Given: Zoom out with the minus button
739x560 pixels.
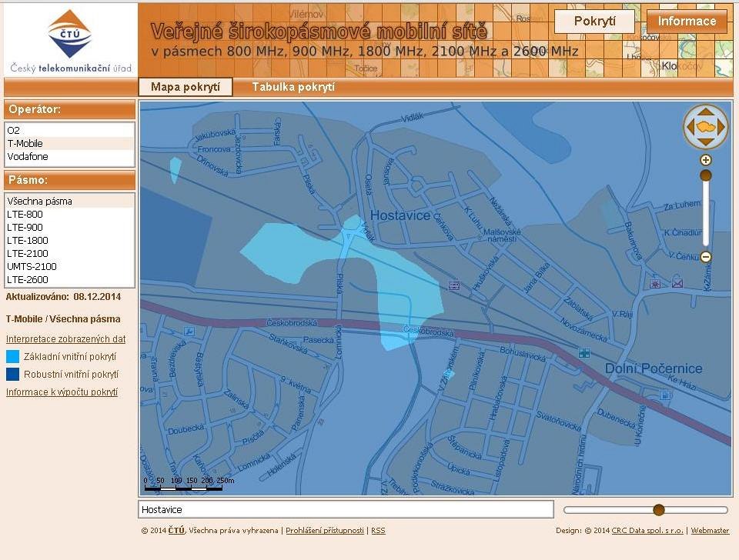Looking at the screenshot, I should coord(705,257).
